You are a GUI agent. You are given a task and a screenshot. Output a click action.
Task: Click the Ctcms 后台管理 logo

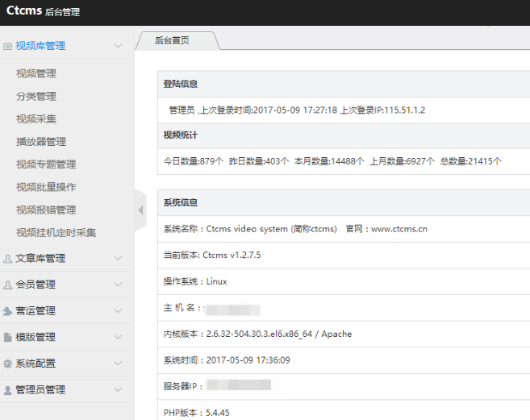point(44,11)
